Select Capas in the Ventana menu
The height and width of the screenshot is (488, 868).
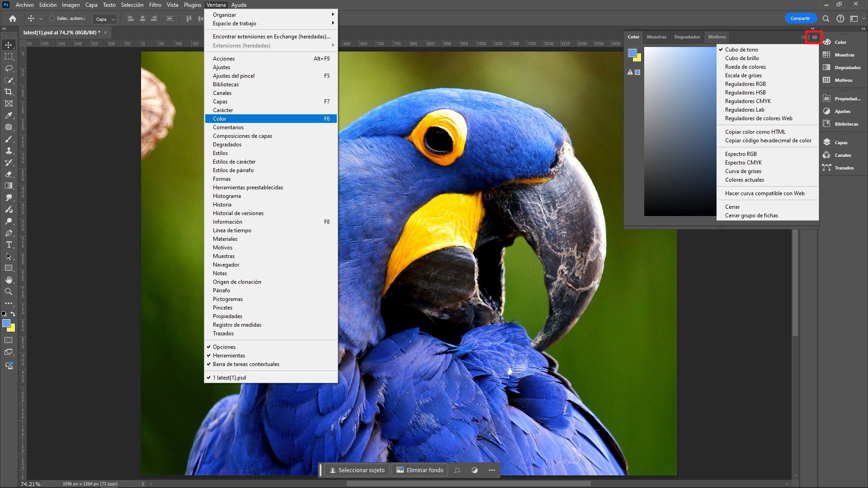(x=271, y=102)
